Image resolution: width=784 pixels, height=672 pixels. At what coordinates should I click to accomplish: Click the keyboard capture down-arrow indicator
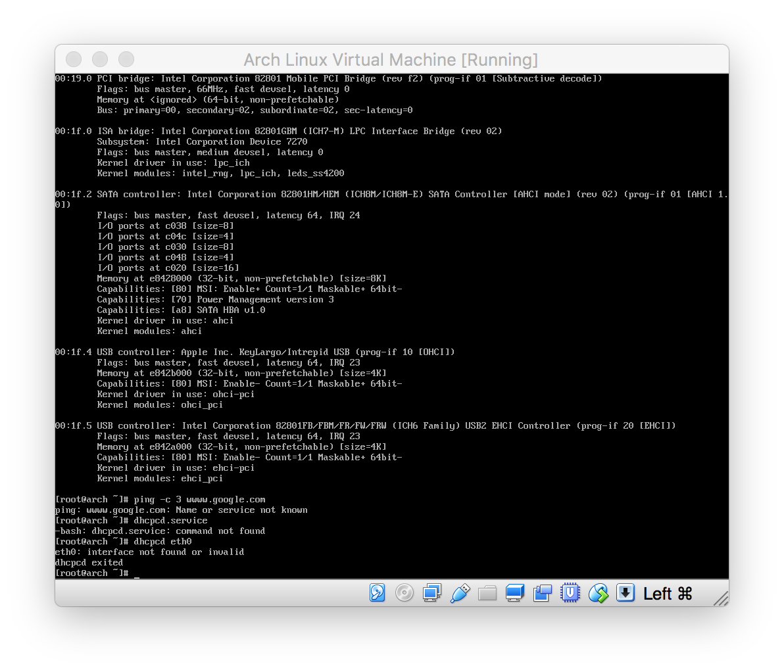pyautogui.click(x=625, y=593)
